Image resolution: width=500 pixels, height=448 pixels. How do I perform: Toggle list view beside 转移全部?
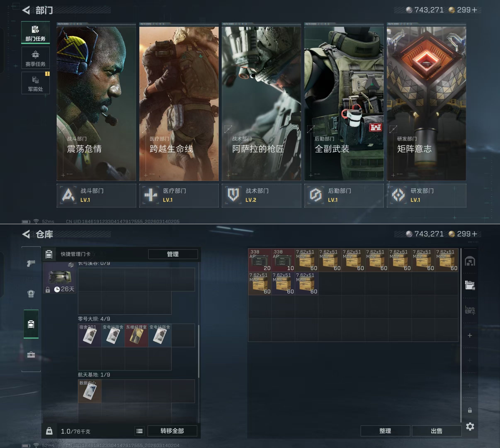pyautogui.click(x=140, y=431)
